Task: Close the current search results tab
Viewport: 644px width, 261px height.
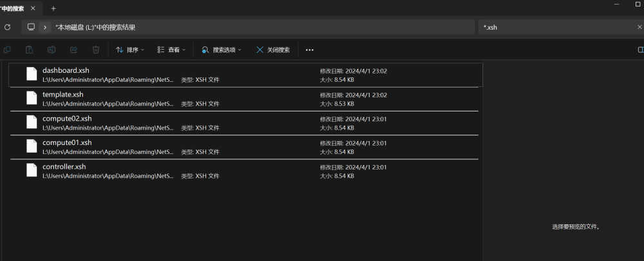Action: coord(34,8)
